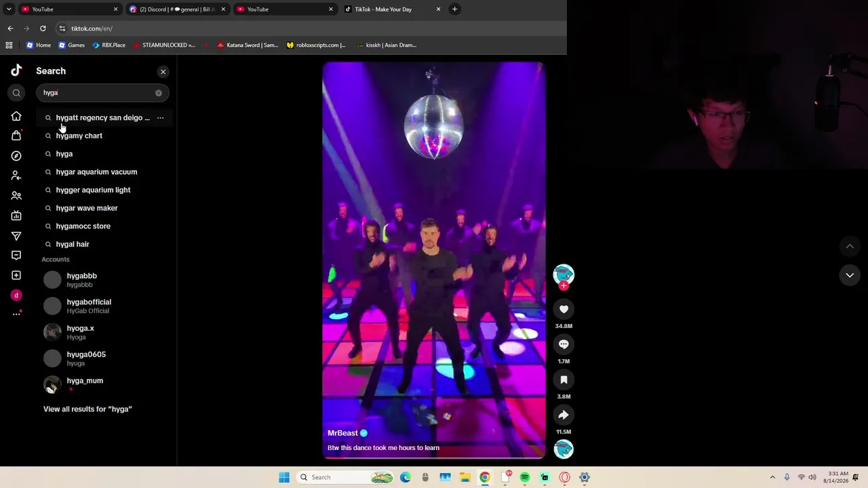The height and width of the screenshot is (488, 868).
Task: Open the Activity inbox icon
Action: pos(16,256)
